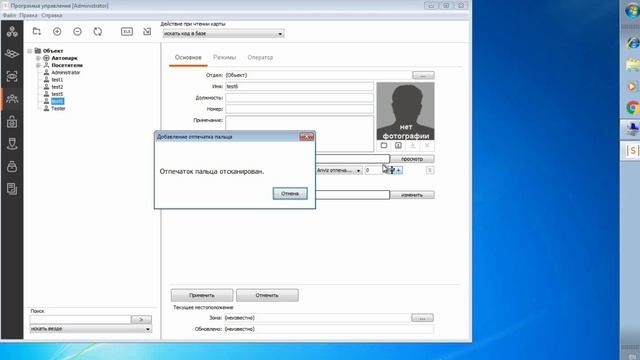Open Internet Explorer from the taskbar
Viewport: 640px width, 360px height.
click(x=632, y=42)
